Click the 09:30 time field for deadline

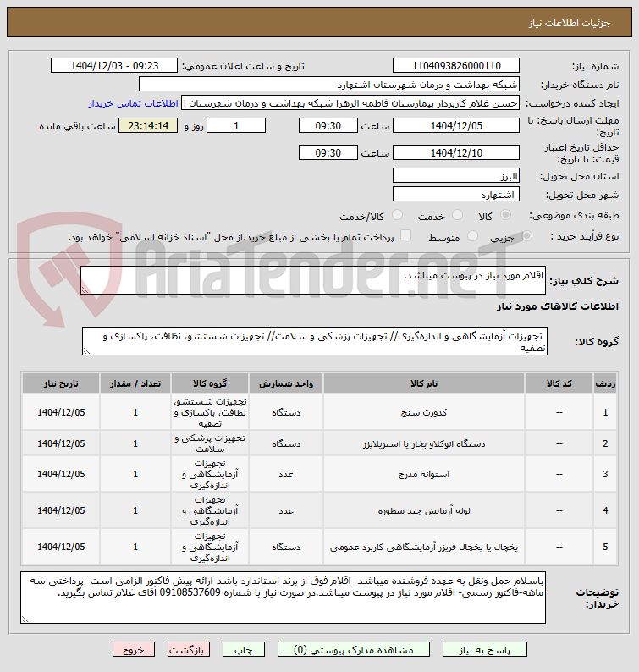tap(328, 126)
